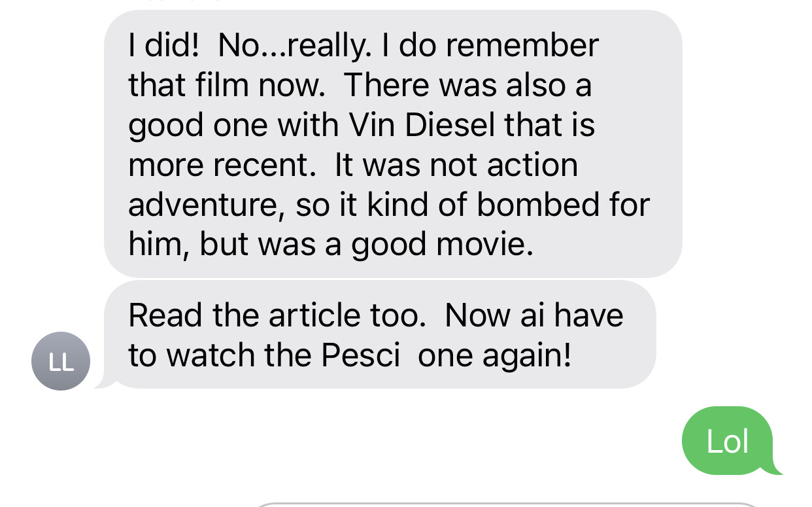
Task: Tap the text good movie in first bubble
Action: 442,244
